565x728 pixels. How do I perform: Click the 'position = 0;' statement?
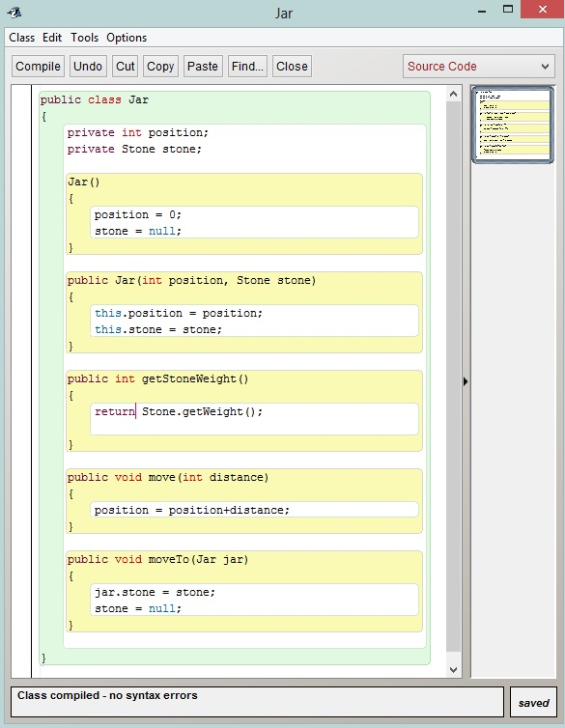(137, 214)
